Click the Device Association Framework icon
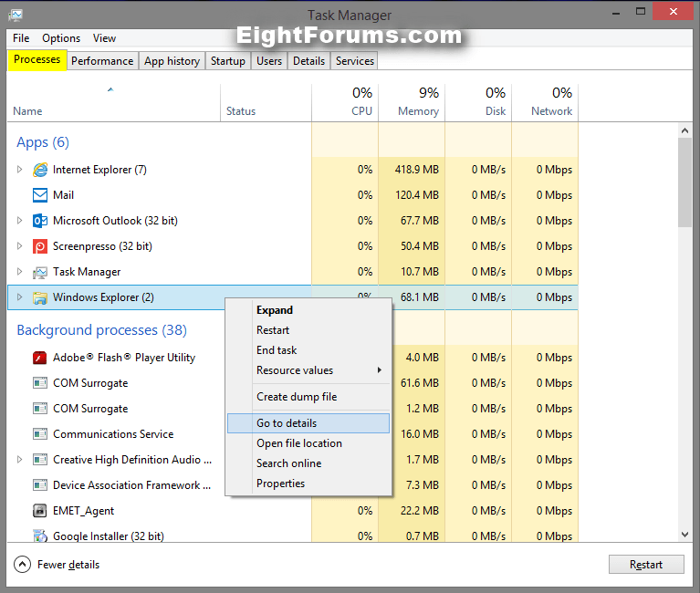 40,484
